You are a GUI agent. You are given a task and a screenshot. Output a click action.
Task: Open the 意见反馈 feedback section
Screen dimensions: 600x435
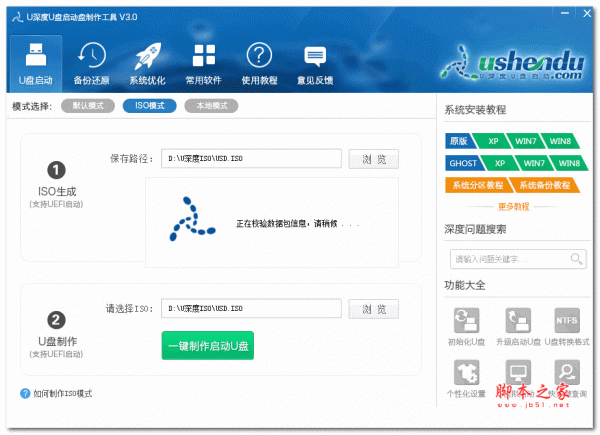pos(315,64)
